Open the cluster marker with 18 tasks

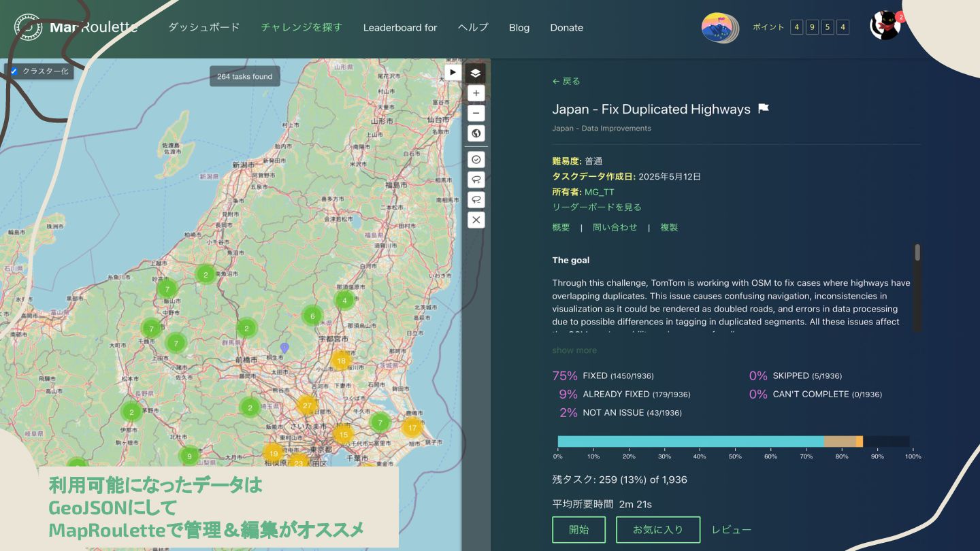(341, 361)
